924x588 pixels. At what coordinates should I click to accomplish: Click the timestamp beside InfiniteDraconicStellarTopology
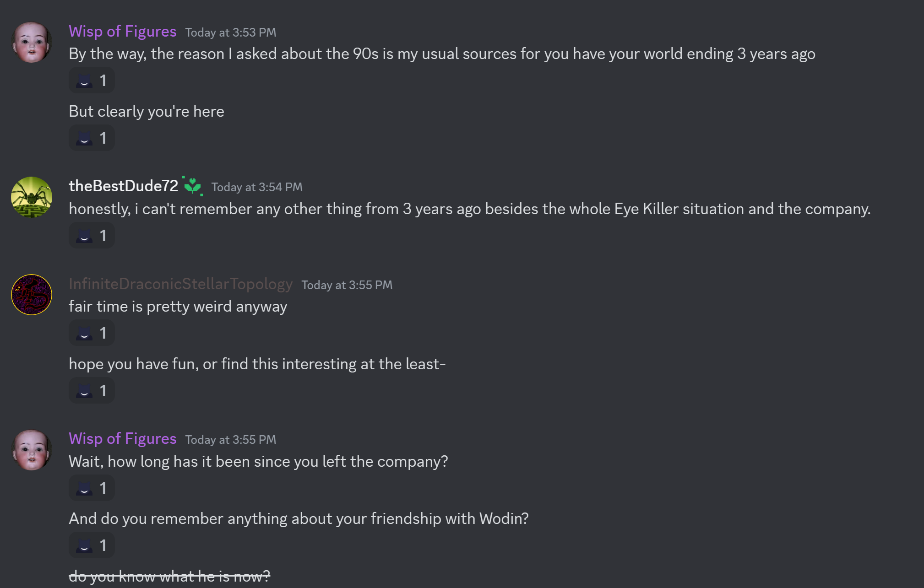point(347,285)
